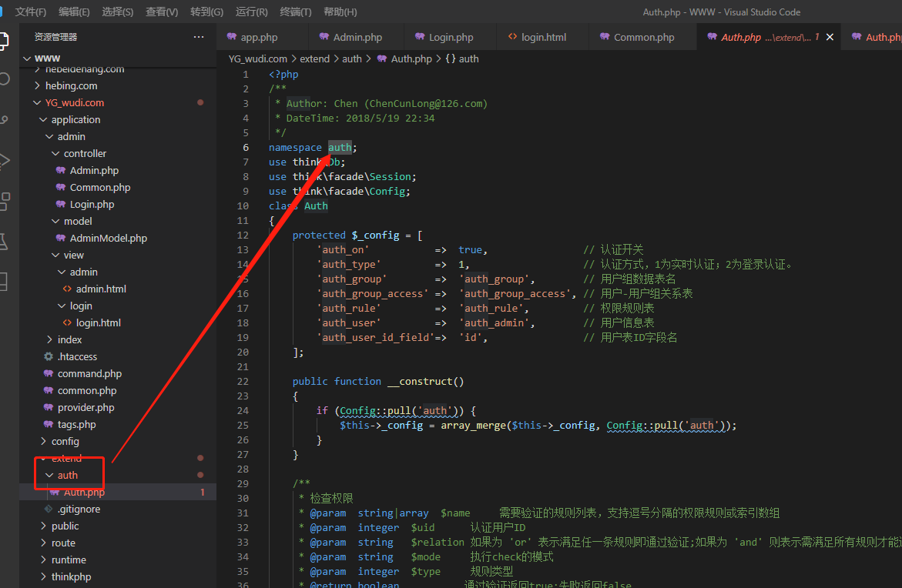Collapse the WWW root folder

click(27, 58)
